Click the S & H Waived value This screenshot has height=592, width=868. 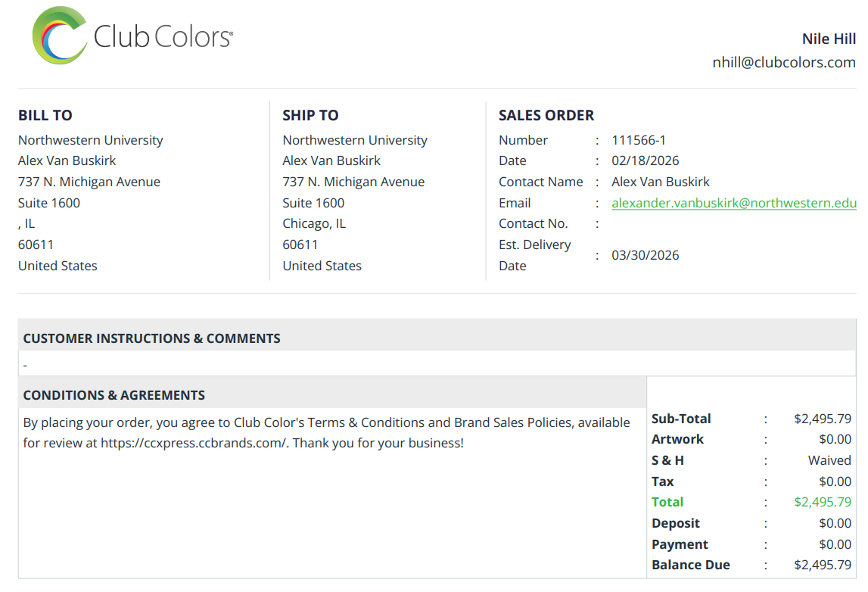830,461
